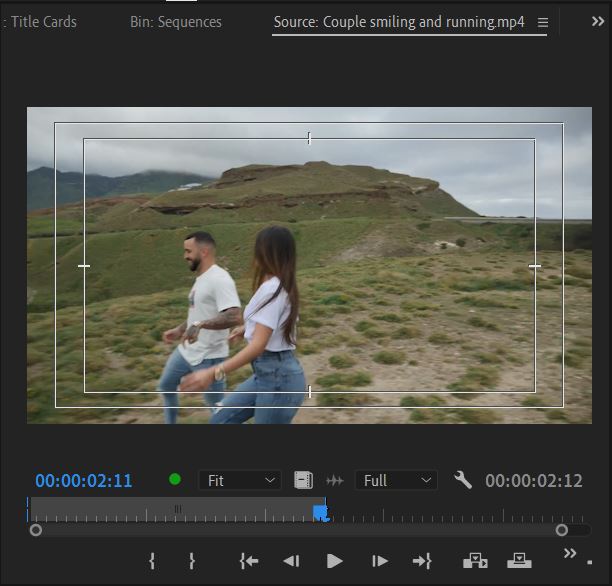The height and width of the screenshot is (586, 612).
Task: Open the Fit zoom level dropdown
Action: (x=240, y=480)
